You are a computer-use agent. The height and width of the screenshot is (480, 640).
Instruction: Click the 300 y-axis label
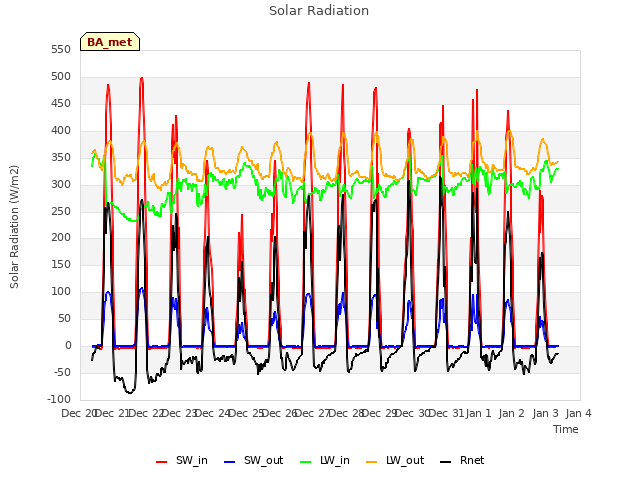(61, 184)
